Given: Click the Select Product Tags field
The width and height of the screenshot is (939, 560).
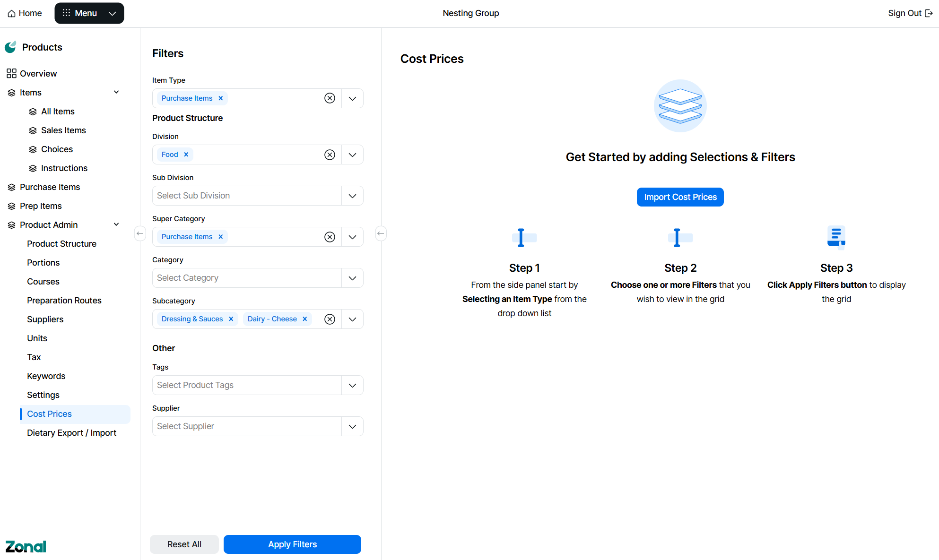Looking at the screenshot, I should click(x=247, y=385).
